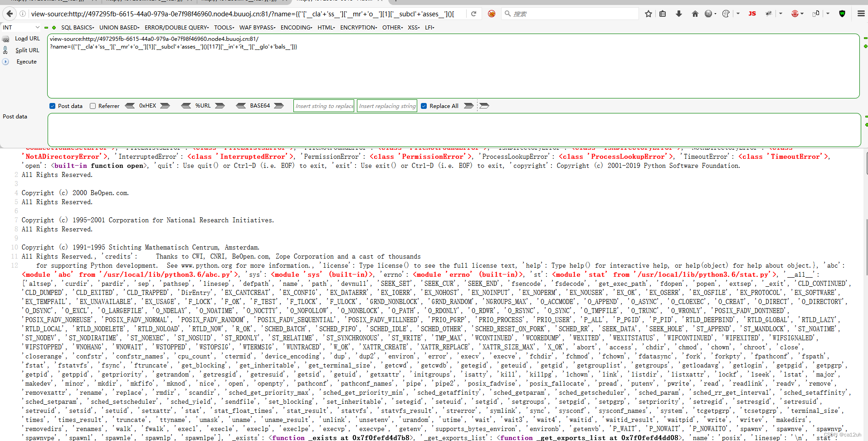Apply replacement with first arrow after Replace All
The width and height of the screenshot is (868, 441).
tap(469, 106)
